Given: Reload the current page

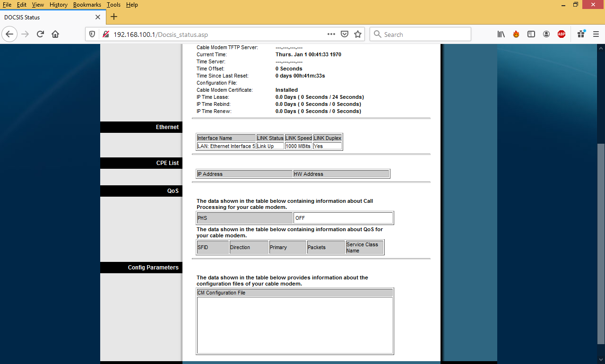Looking at the screenshot, I should click(40, 34).
